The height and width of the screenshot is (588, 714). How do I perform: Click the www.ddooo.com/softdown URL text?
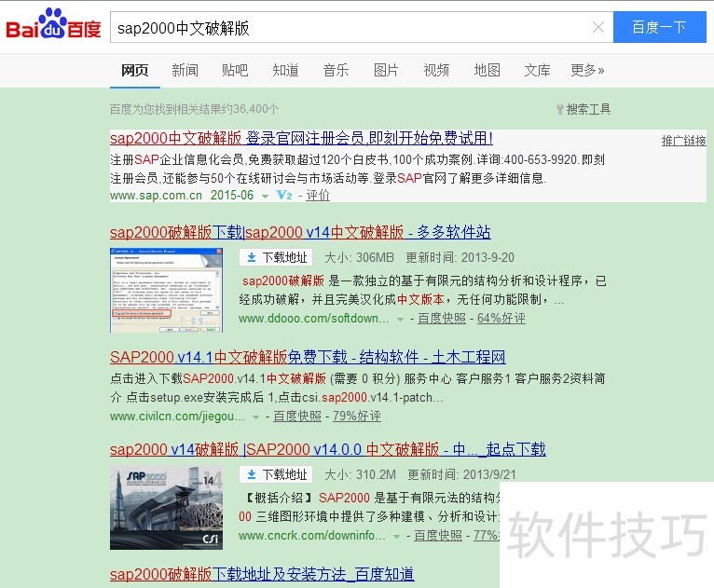click(x=314, y=319)
